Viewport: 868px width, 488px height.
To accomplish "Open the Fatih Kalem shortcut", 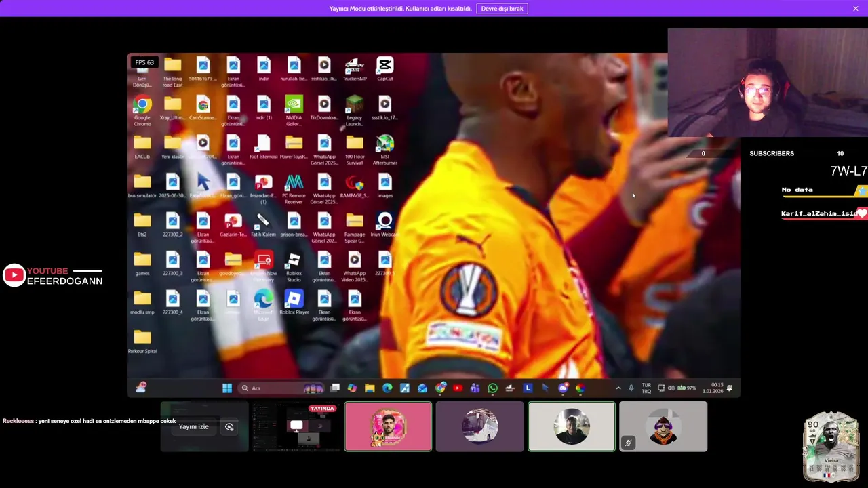I will pyautogui.click(x=263, y=224).
